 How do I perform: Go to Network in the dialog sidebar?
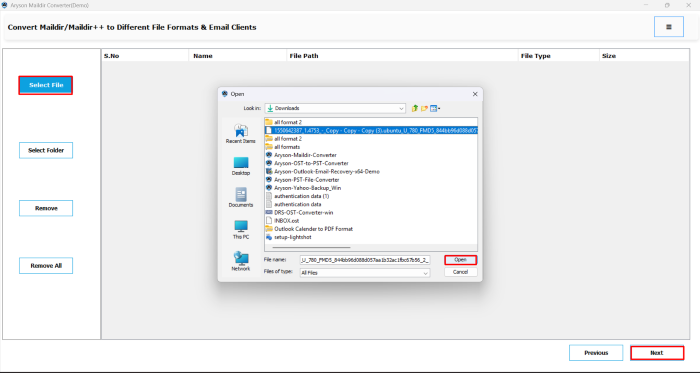(241, 261)
